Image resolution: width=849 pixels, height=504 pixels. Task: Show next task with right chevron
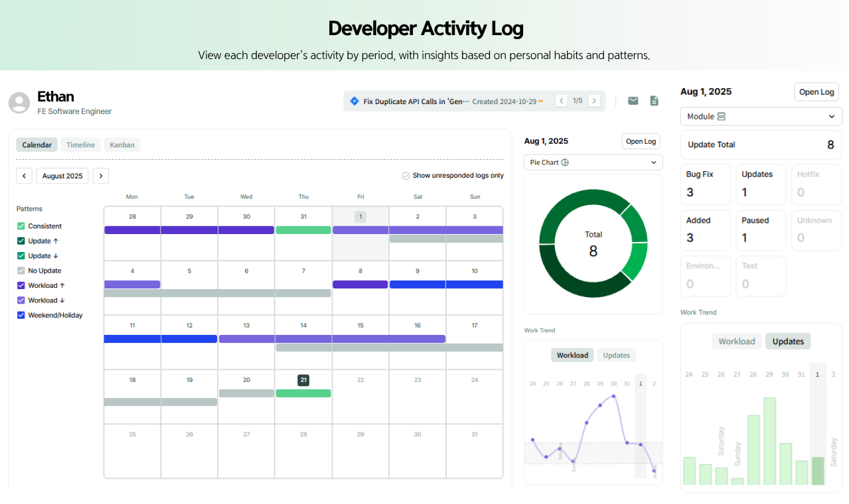tap(594, 101)
